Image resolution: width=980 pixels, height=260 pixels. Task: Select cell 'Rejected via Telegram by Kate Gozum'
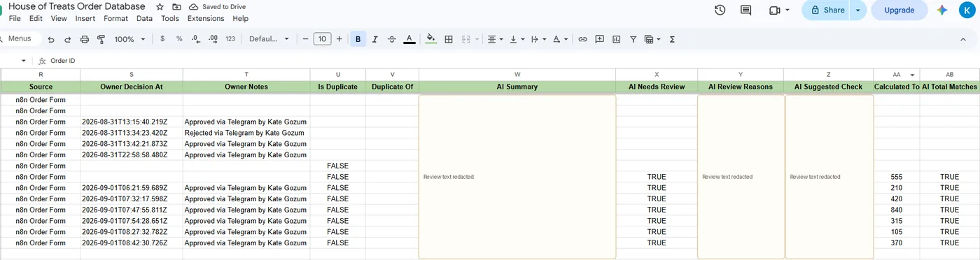pos(246,133)
